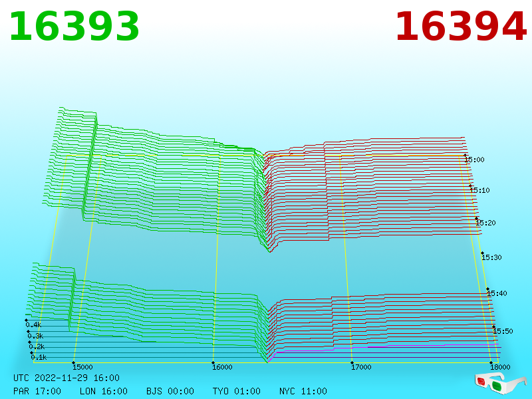Click the PAR 17:00 clock

(37, 391)
